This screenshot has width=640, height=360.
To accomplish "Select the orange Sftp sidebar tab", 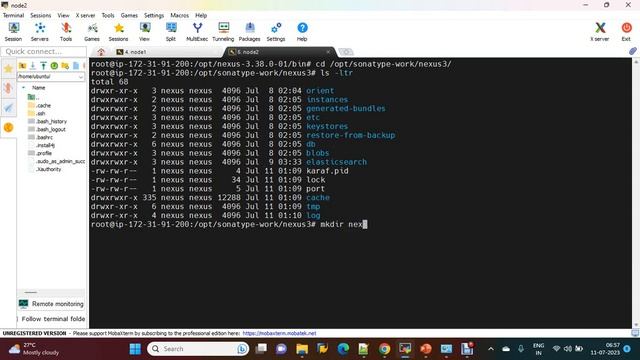I will coord(8,128).
